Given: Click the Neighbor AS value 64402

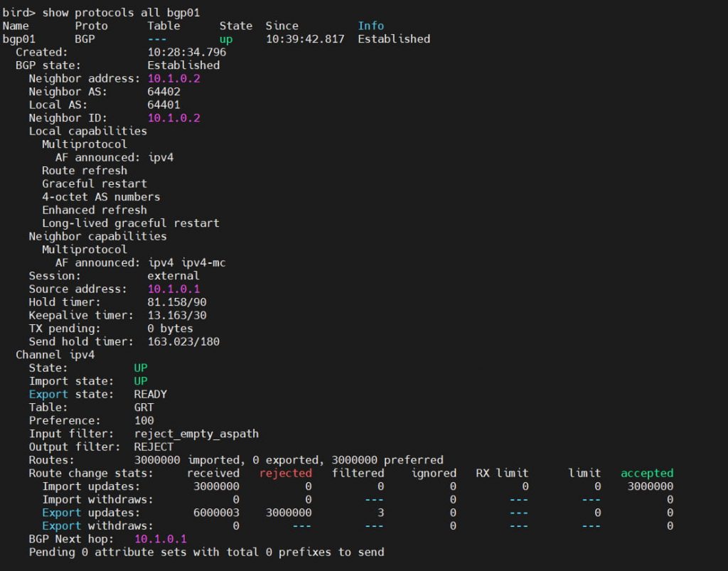Looking at the screenshot, I should coord(164,92).
